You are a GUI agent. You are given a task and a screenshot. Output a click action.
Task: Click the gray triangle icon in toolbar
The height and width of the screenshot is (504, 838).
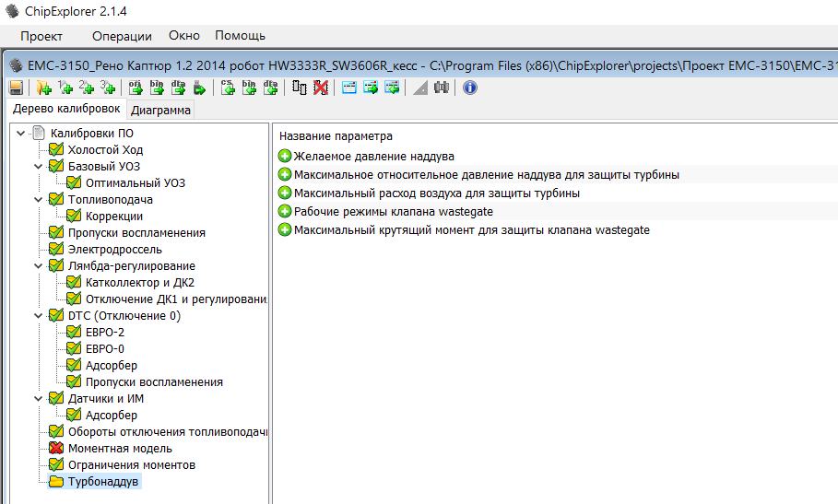(419, 88)
